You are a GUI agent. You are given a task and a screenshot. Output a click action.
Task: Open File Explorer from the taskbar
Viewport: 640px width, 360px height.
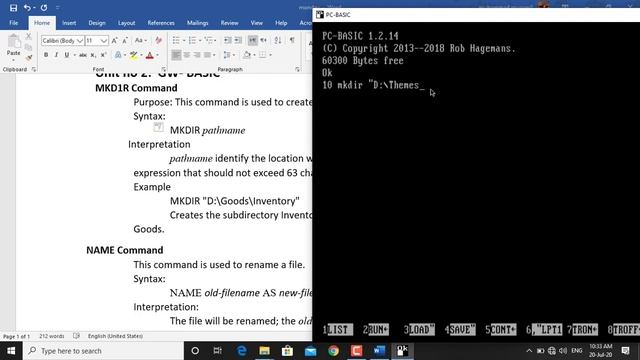click(x=264, y=351)
